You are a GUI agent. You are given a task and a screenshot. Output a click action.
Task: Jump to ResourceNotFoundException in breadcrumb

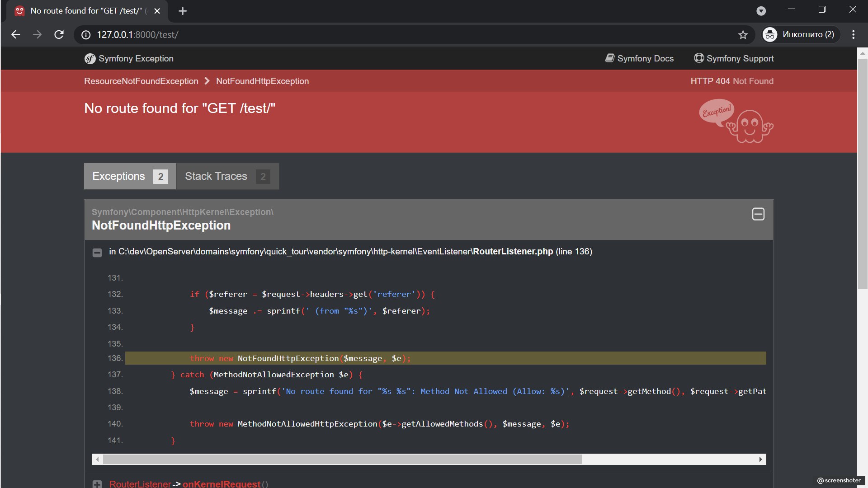pos(141,81)
